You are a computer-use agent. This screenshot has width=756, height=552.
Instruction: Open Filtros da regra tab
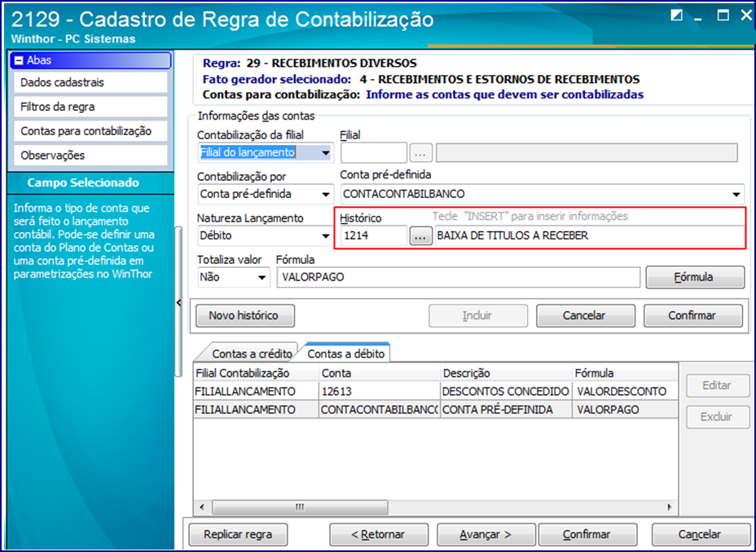coord(90,107)
